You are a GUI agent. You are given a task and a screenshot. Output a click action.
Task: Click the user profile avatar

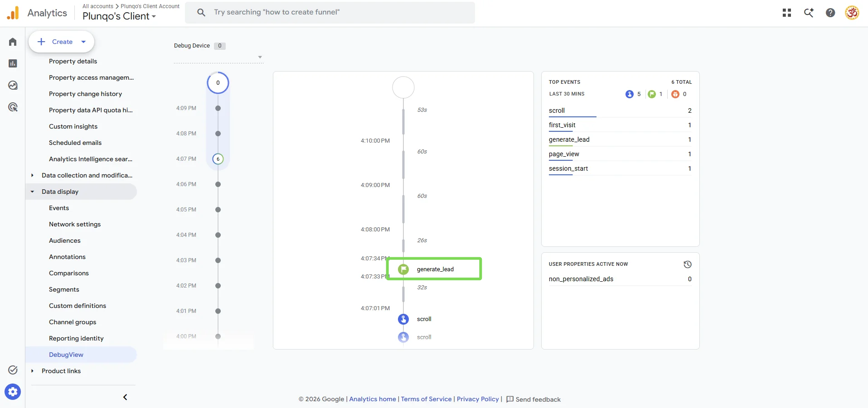852,13
